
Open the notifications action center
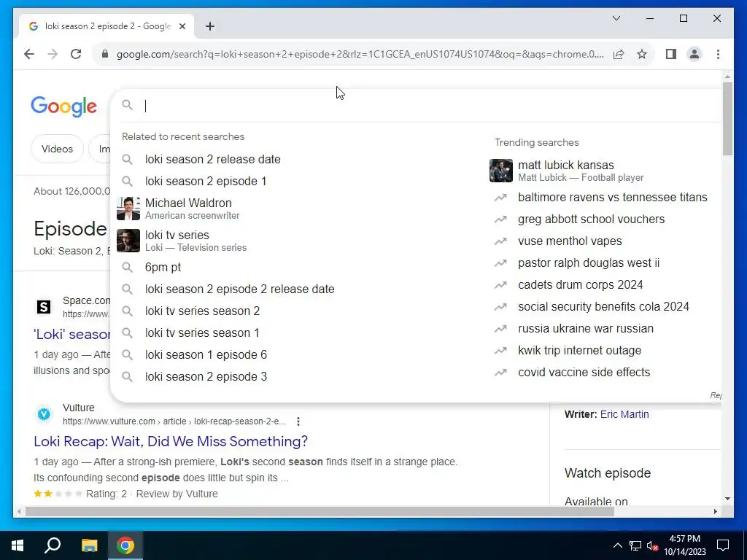coord(723,545)
